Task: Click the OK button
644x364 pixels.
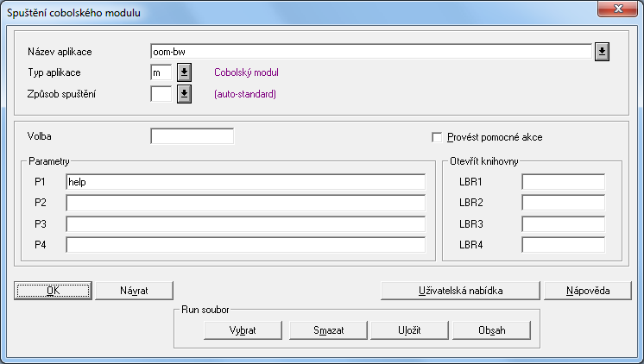Action: point(53,290)
